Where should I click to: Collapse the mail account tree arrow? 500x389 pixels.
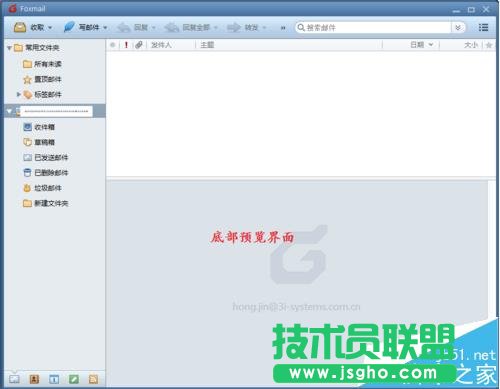tap(9, 111)
